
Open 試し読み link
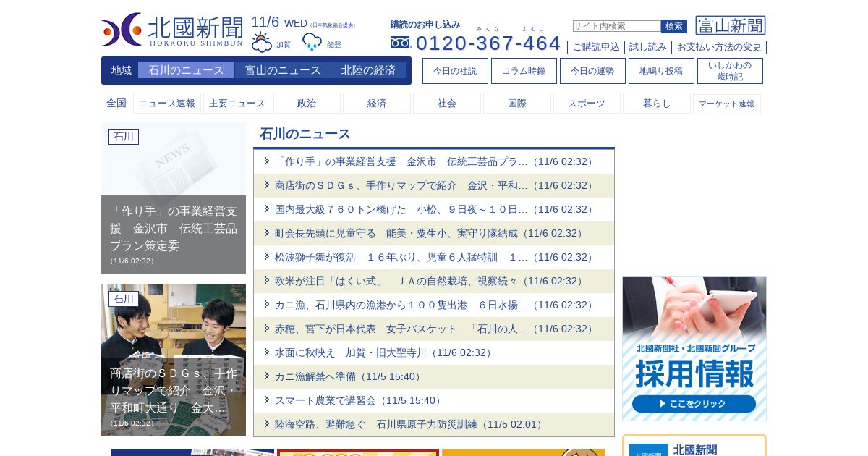point(648,47)
